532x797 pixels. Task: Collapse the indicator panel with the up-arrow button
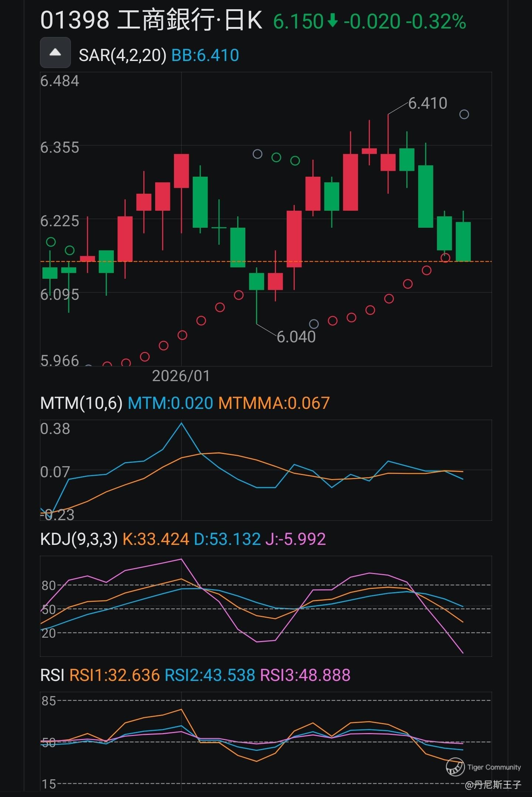point(55,52)
